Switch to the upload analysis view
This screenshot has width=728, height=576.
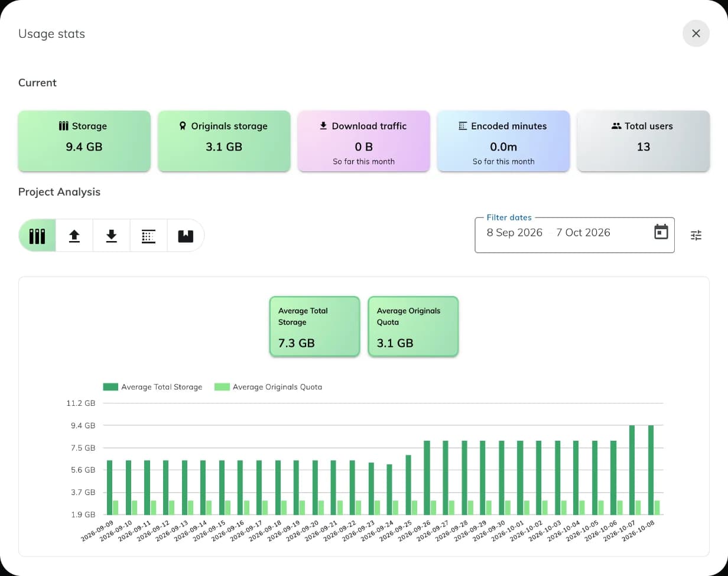pos(74,236)
